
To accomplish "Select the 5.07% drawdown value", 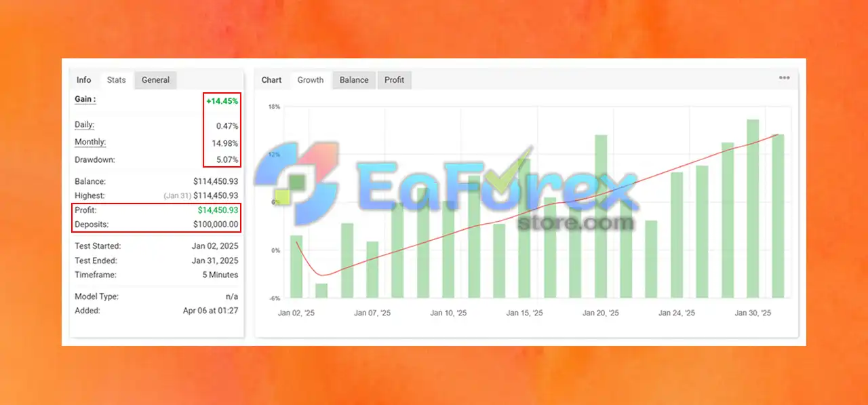I will tap(227, 160).
